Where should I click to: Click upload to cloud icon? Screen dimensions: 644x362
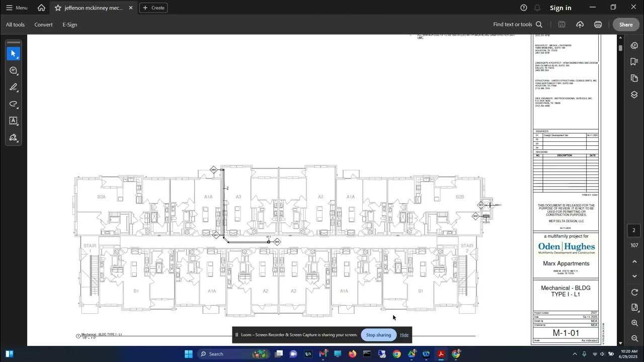click(580, 24)
